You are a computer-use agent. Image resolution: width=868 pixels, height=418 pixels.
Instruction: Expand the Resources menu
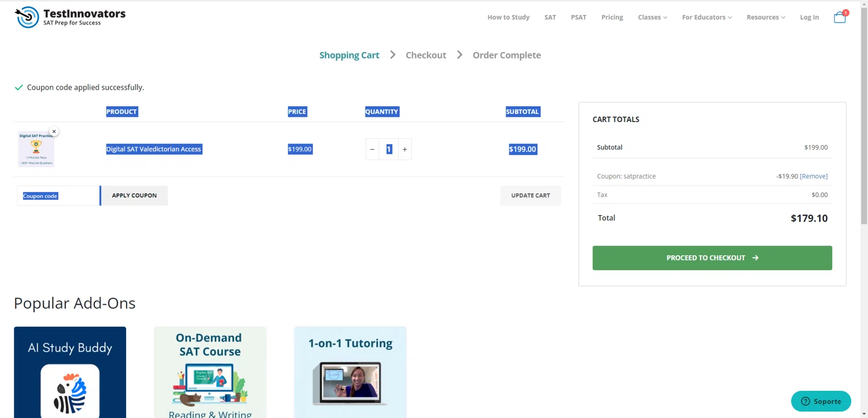pyautogui.click(x=766, y=17)
